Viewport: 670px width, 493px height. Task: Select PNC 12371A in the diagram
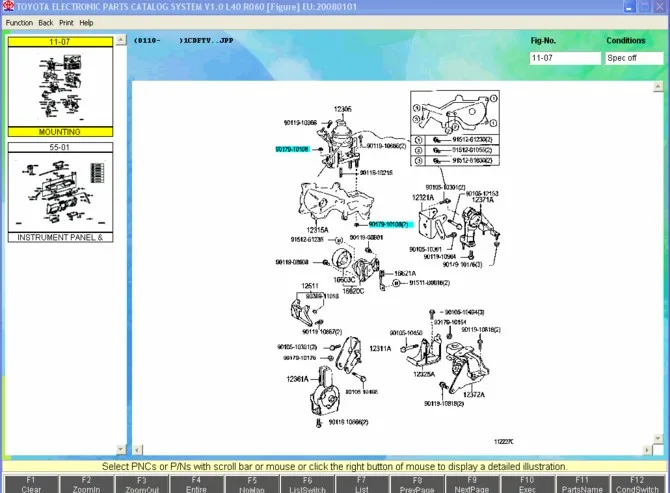[482, 200]
